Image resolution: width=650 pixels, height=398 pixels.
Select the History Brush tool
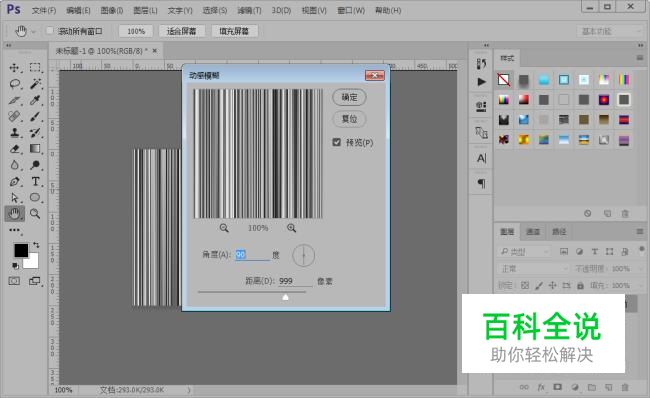click(x=35, y=132)
